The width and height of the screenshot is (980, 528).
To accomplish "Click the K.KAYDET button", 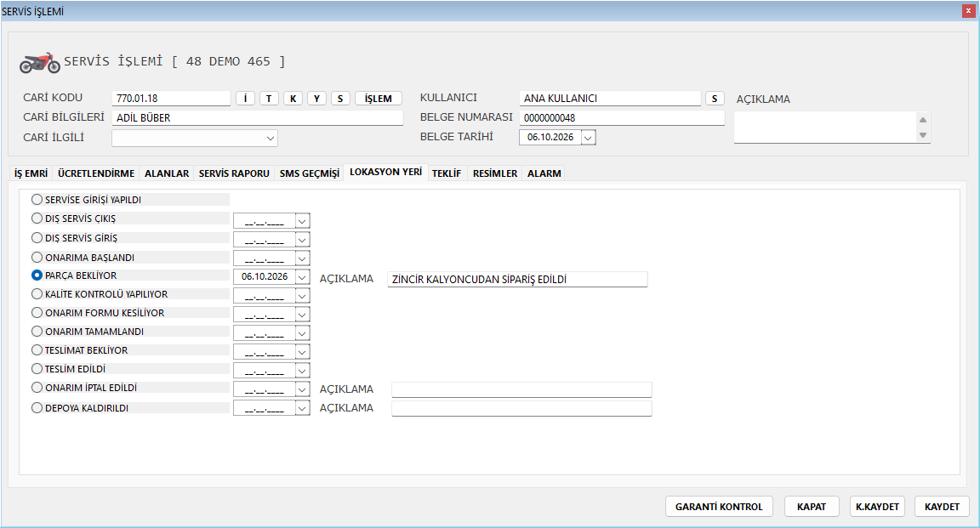I will pos(878,507).
